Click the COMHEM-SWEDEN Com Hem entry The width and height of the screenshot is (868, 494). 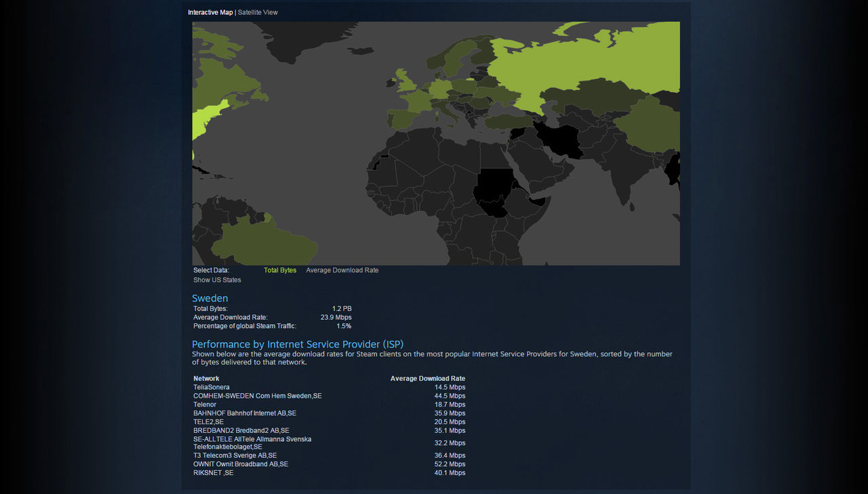click(258, 396)
